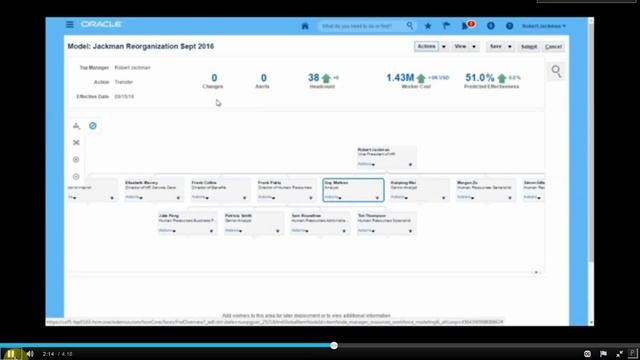Expand Tim Thompson card arrow

coord(410,231)
